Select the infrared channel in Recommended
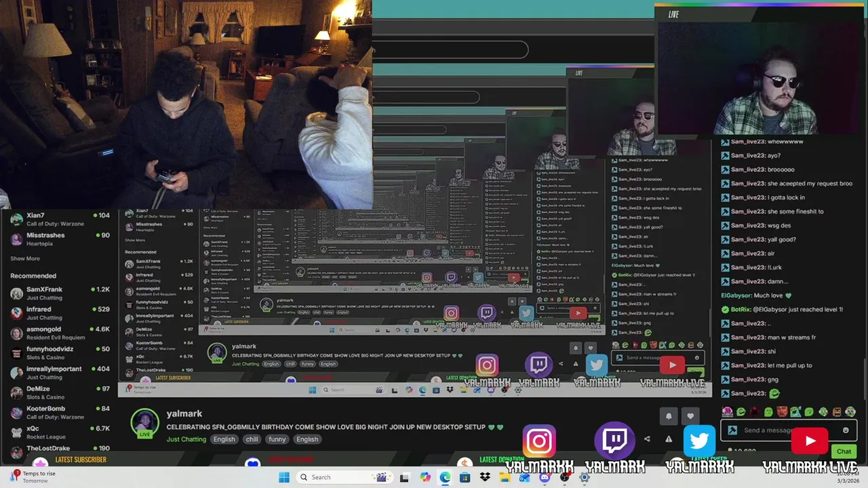This screenshot has width=868, height=488. tap(60, 313)
